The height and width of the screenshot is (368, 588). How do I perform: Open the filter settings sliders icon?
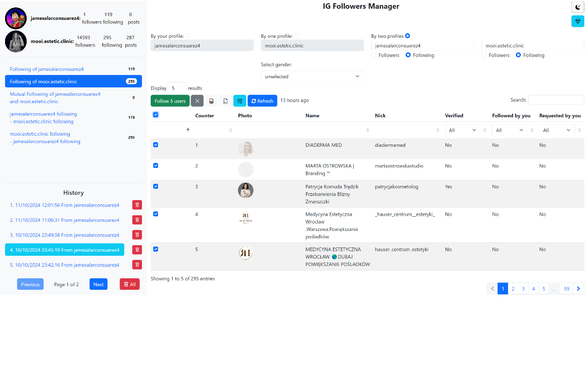(x=239, y=100)
